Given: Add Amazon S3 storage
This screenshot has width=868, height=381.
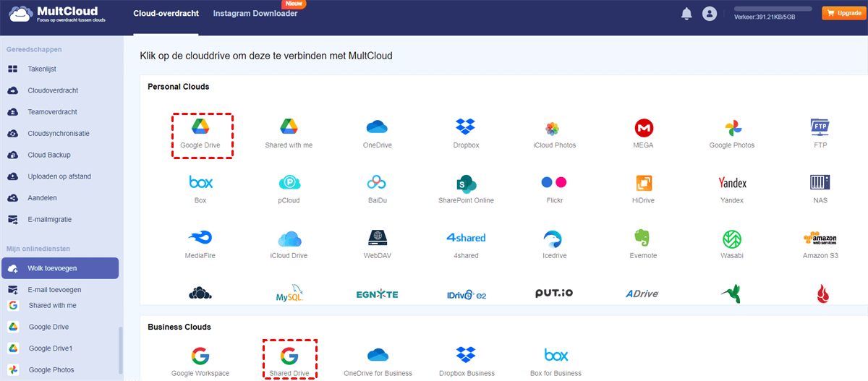Looking at the screenshot, I should pos(820,244).
